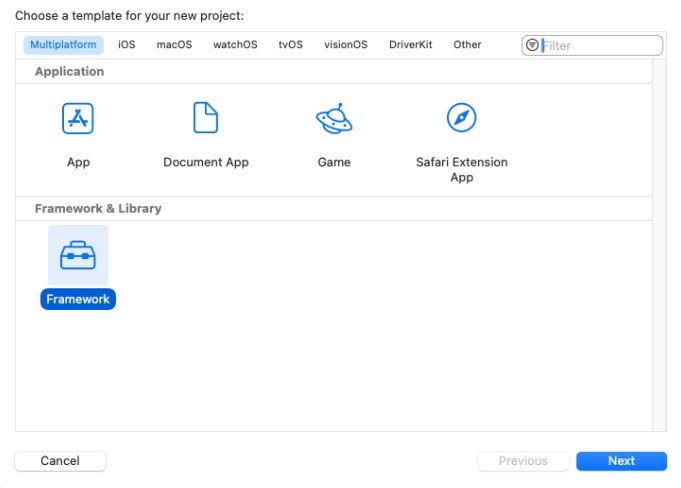This screenshot has height=488, width=681.
Task: Pick the Game template UFO icon
Action: [x=333, y=118]
